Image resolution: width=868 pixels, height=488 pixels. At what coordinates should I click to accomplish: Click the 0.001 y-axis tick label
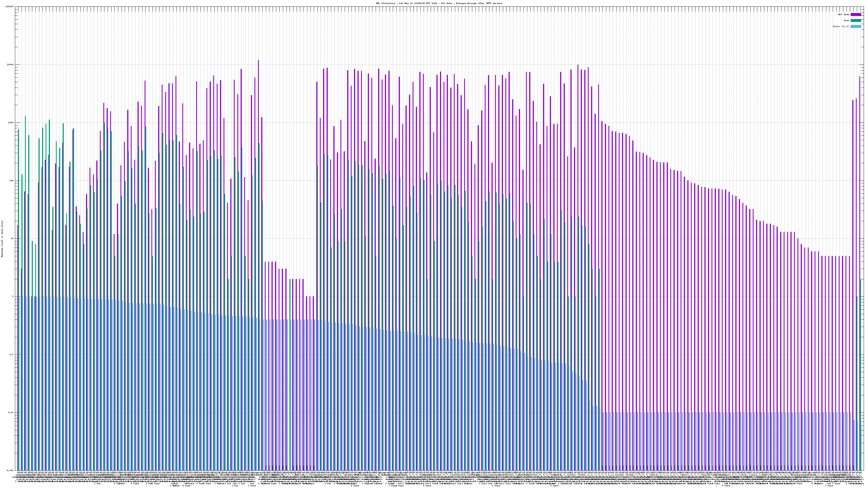11,470
